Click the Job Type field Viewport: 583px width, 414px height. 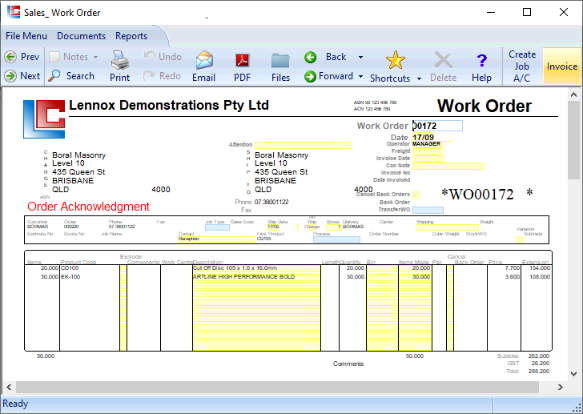pos(217,227)
